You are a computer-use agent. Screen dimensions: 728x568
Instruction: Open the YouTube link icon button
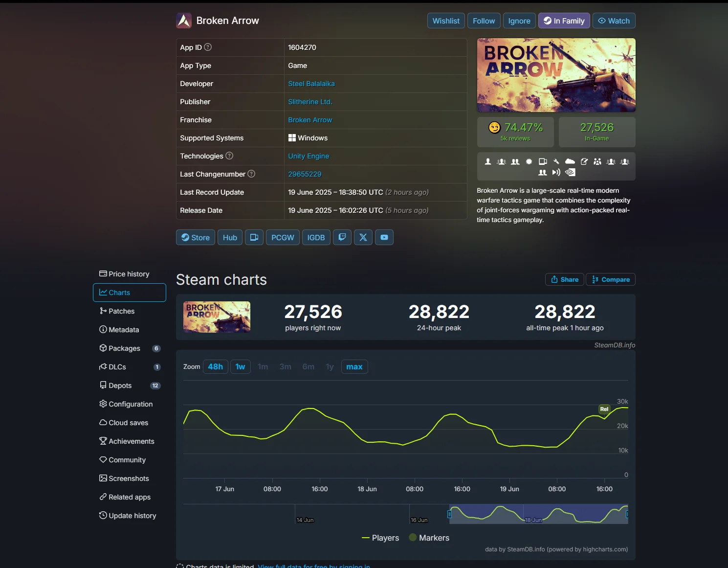[384, 237]
